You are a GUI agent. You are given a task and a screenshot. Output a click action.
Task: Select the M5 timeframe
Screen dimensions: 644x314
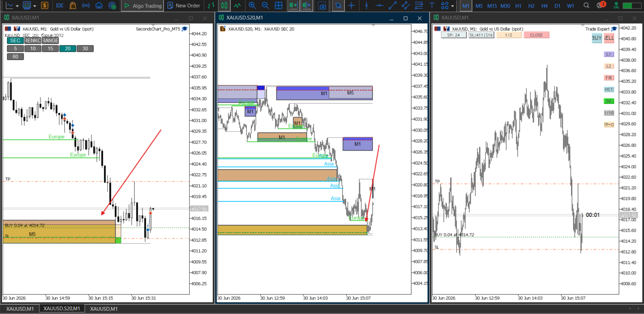coord(479,5)
